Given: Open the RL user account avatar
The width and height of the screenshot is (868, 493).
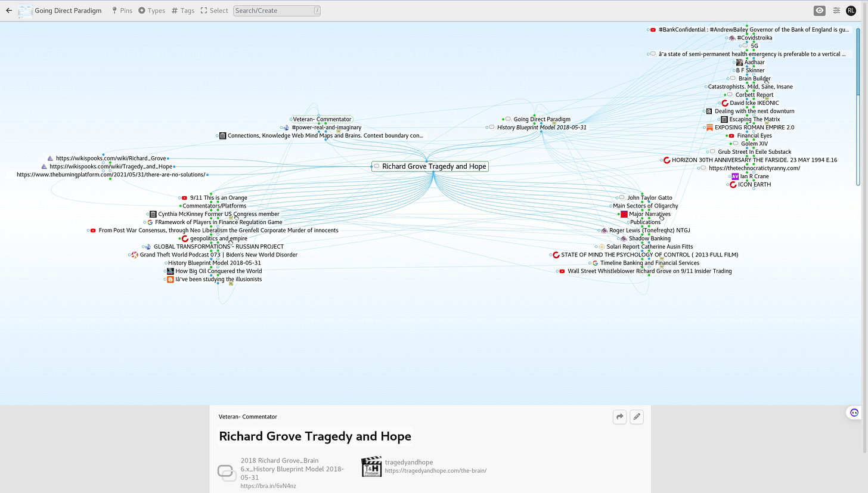Looking at the screenshot, I should pos(851,10).
